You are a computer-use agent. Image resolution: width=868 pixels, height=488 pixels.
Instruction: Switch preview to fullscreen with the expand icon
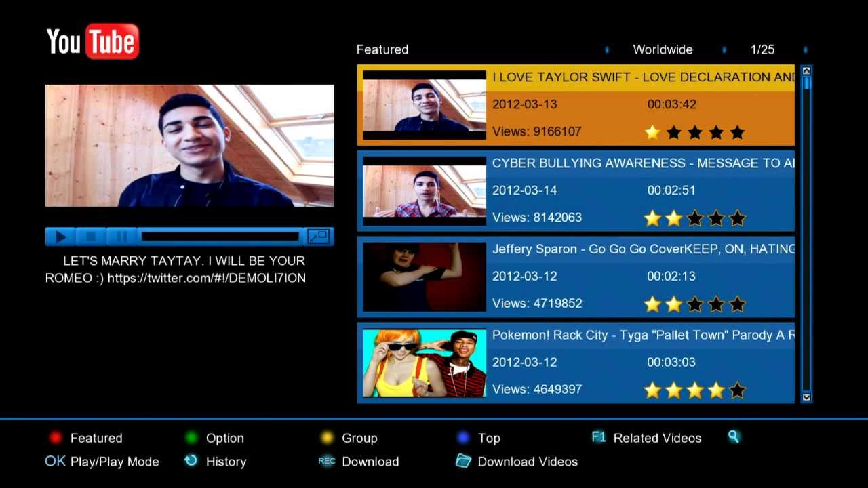(x=318, y=237)
